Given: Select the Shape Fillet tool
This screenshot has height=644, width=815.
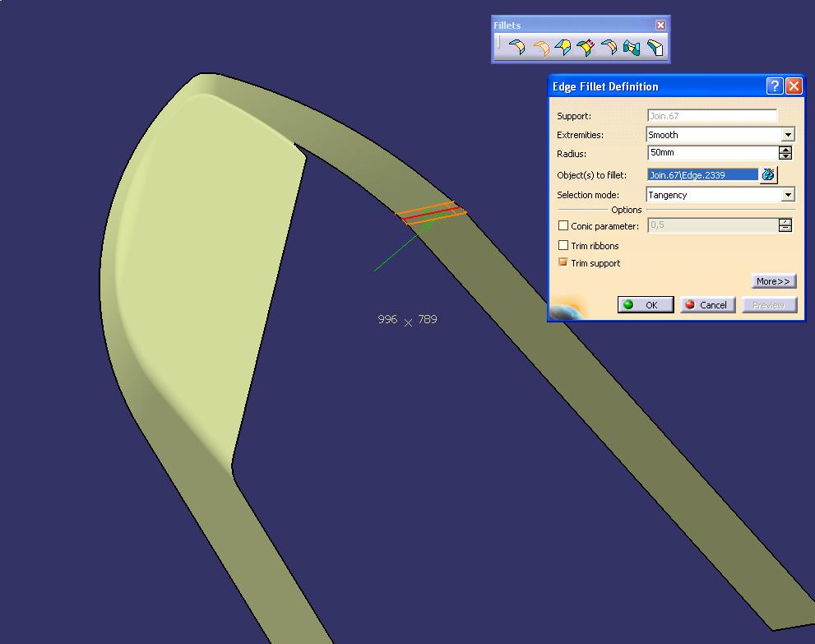Looking at the screenshot, I should [516, 48].
